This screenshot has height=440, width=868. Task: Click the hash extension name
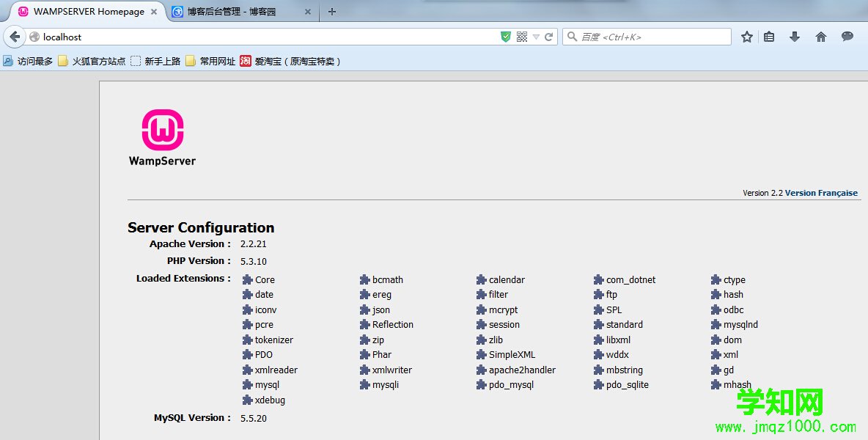pyautogui.click(x=734, y=295)
